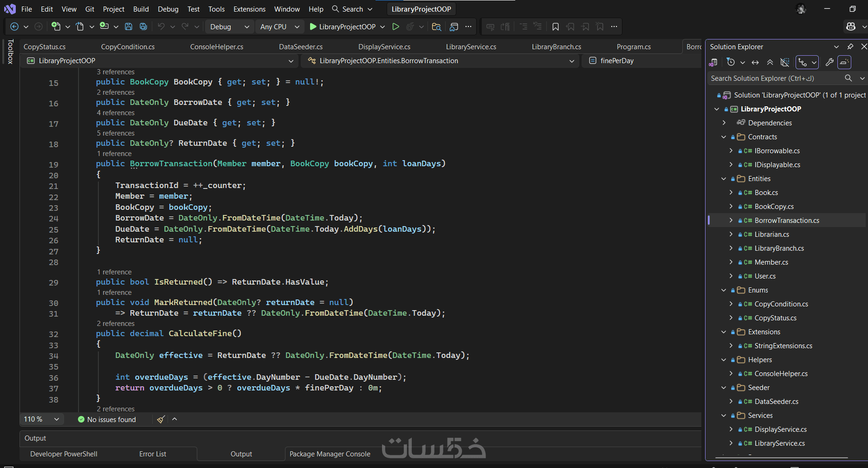Open the 110 % zoom dropdown
Image resolution: width=868 pixels, height=468 pixels.
(41, 419)
